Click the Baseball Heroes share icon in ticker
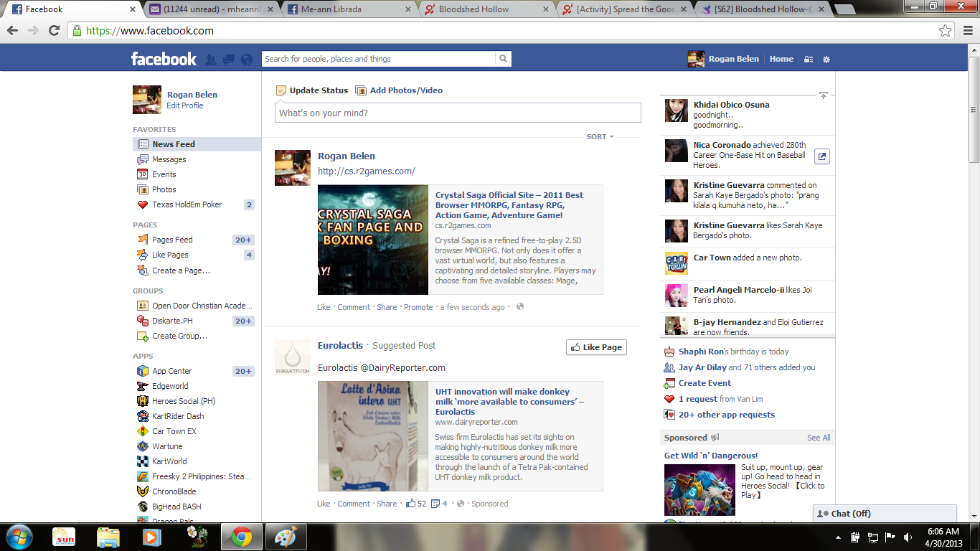 tap(822, 156)
